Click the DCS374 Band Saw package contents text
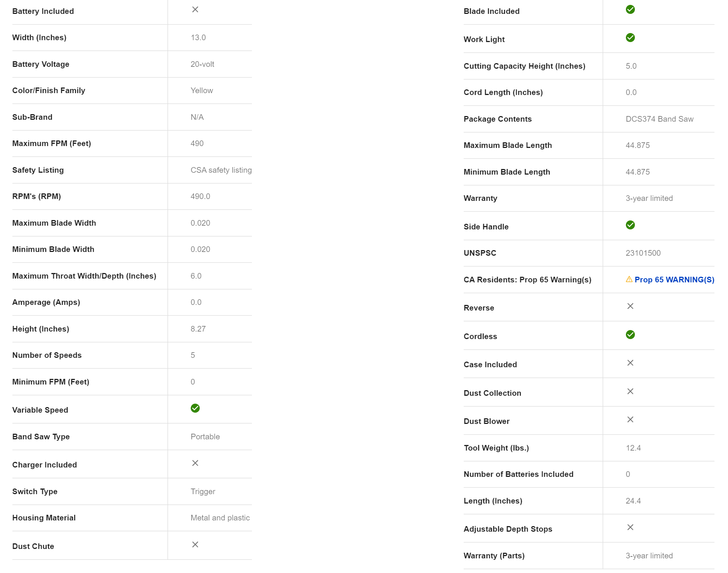The width and height of the screenshot is (728, 573). pos(659,119)
